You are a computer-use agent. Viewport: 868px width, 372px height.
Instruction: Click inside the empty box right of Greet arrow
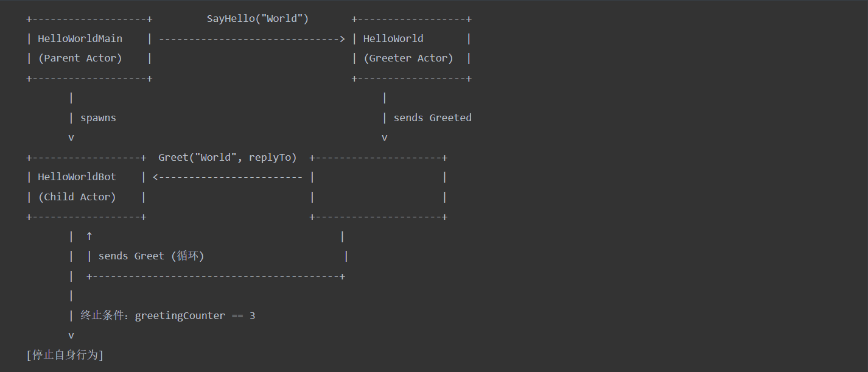pyautogui.click(x=378, y=188)
